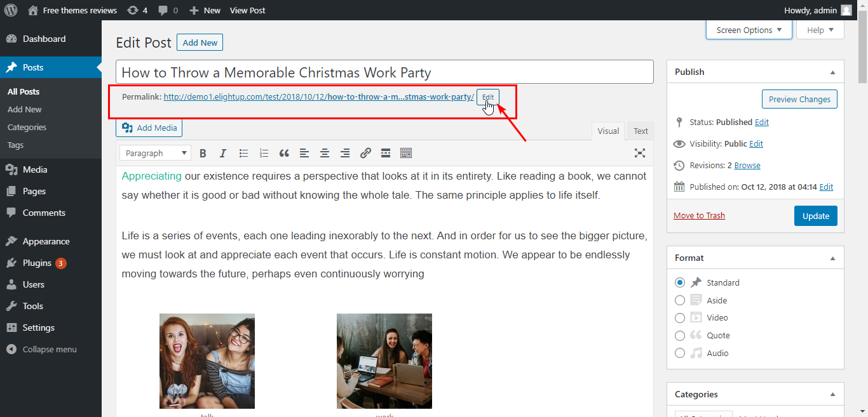
Task: Open the Screen Options dropdown
Action: 749,30
